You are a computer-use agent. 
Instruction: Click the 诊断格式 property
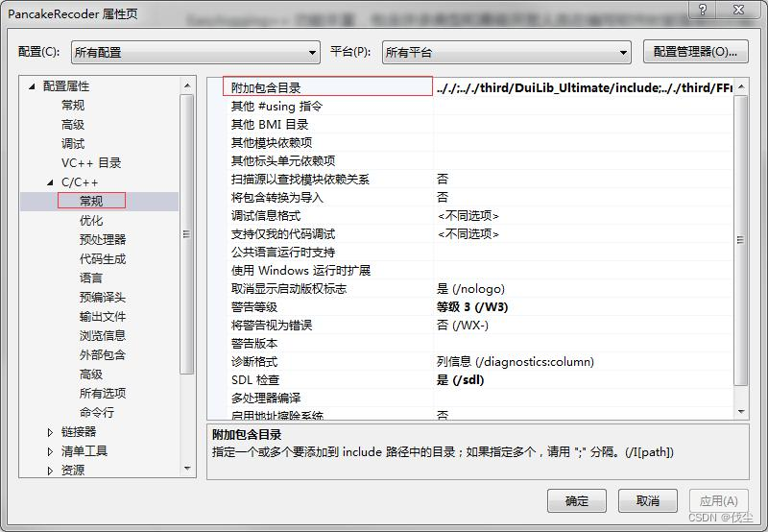point(254,362)
